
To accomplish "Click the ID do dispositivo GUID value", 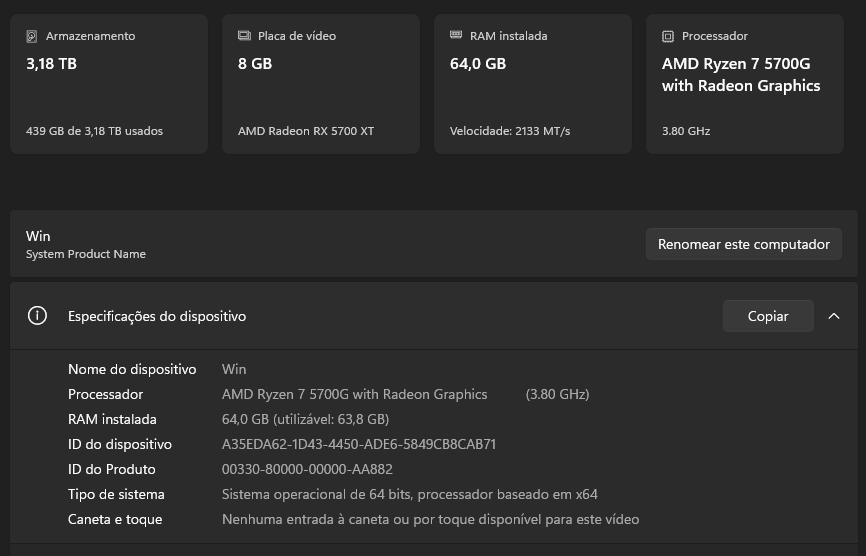I will click(359, 444).
